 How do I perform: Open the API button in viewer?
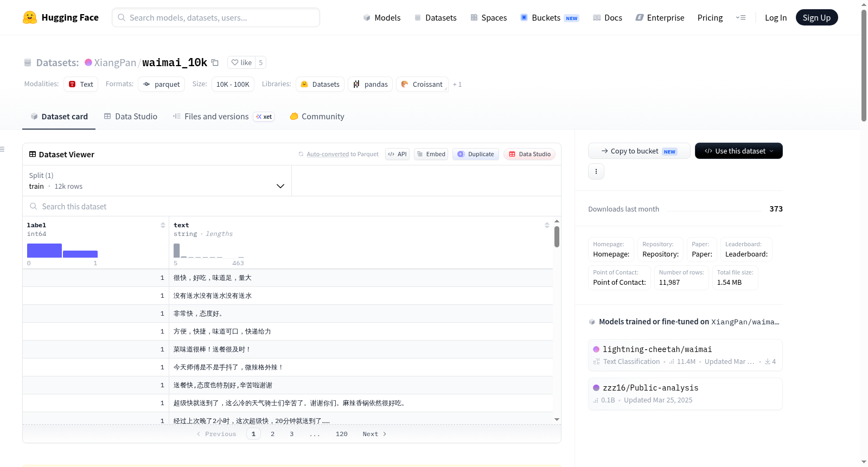397,154
